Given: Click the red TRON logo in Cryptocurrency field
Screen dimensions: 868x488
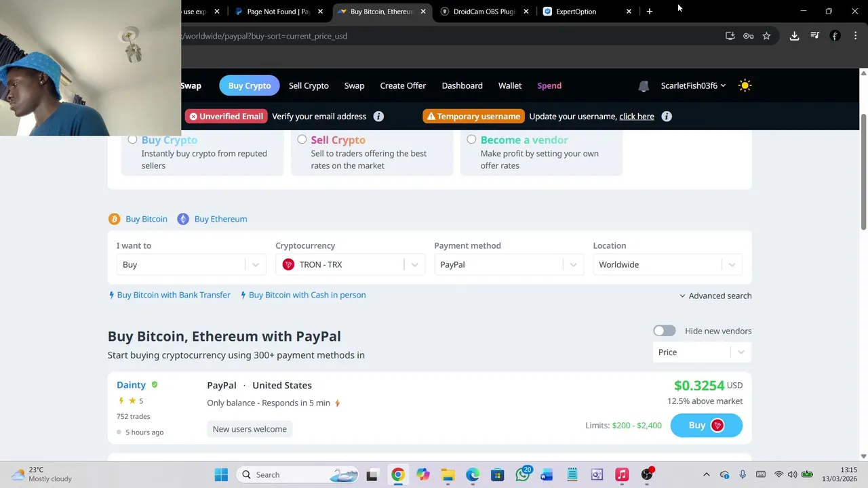Looking at the screenshot, I should 288,264.
